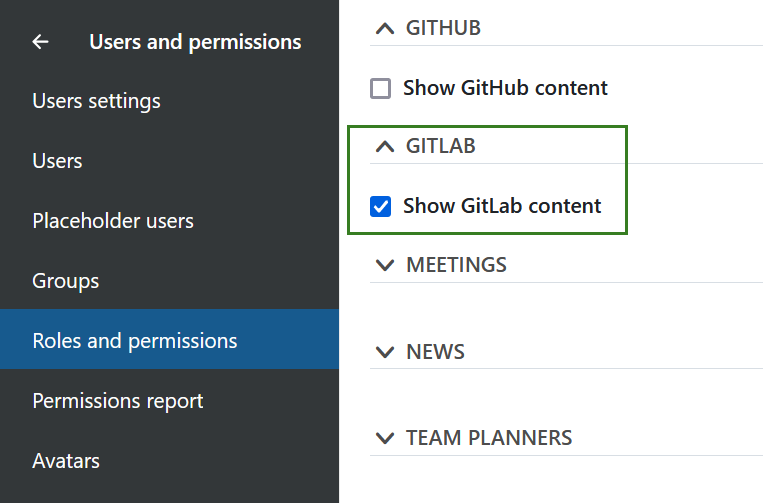Go to the Users menu item
Image resolution: width=783 pixels, height=503 pixels.
pyautogui.click(x=57, y=161)
